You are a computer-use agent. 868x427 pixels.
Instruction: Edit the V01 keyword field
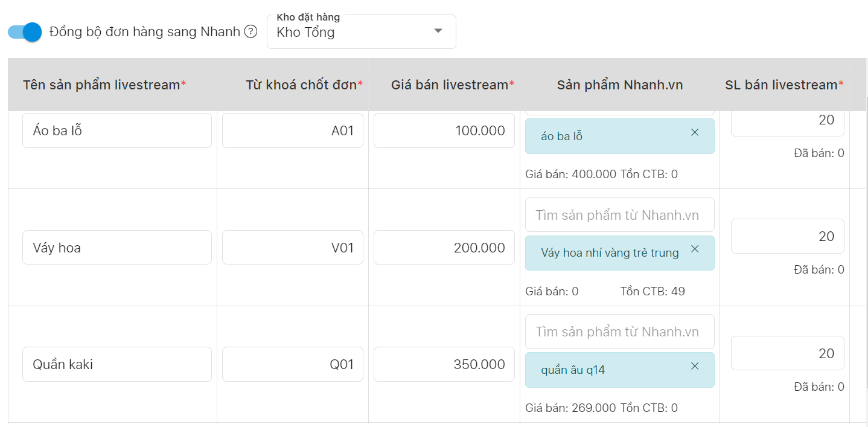[292, 248]
